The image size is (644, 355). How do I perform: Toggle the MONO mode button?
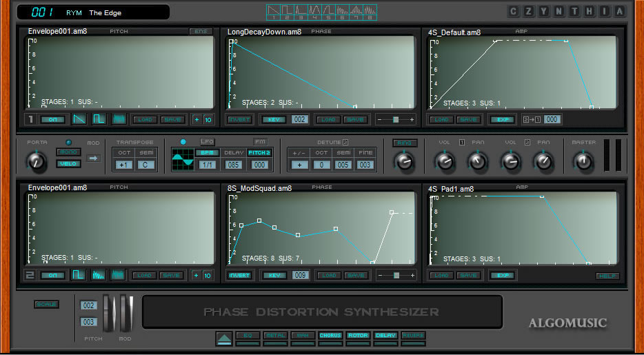point(68,152)
